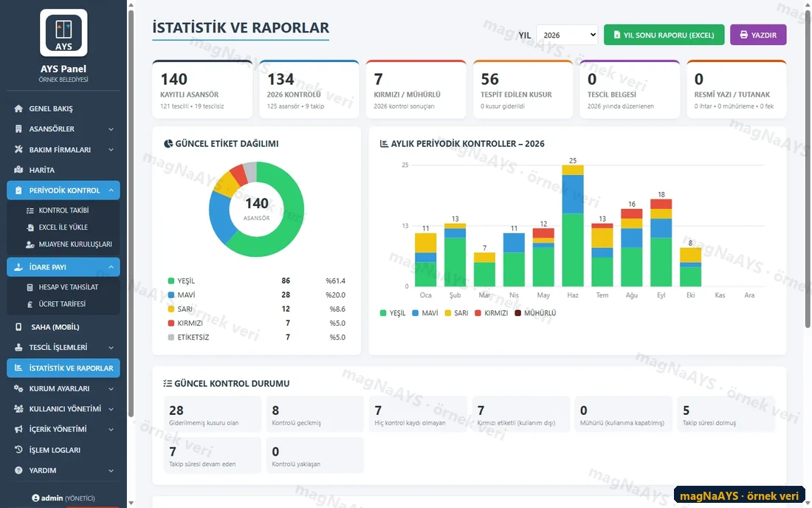Toggle SARI series in bar chart legend

(x=457, y=313)
